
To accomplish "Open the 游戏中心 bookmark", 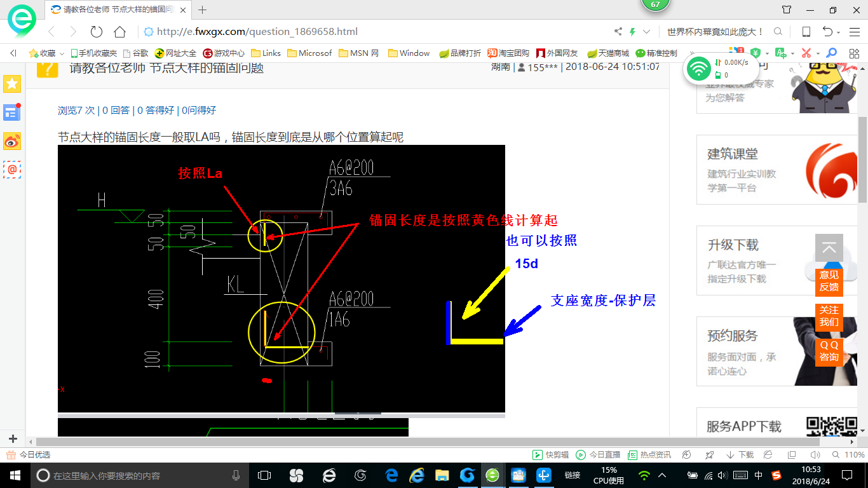I will coord(224,53).
